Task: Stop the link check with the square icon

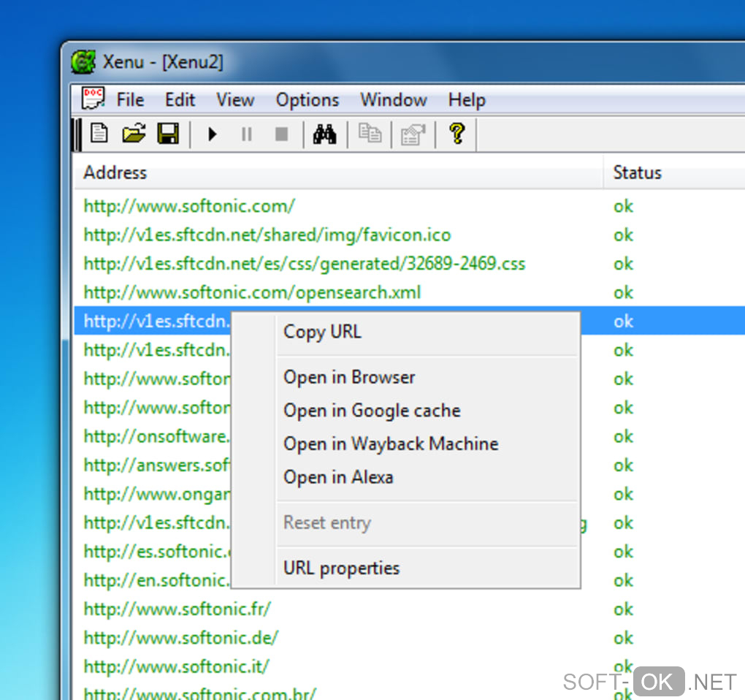Action: tap(282, 134)
